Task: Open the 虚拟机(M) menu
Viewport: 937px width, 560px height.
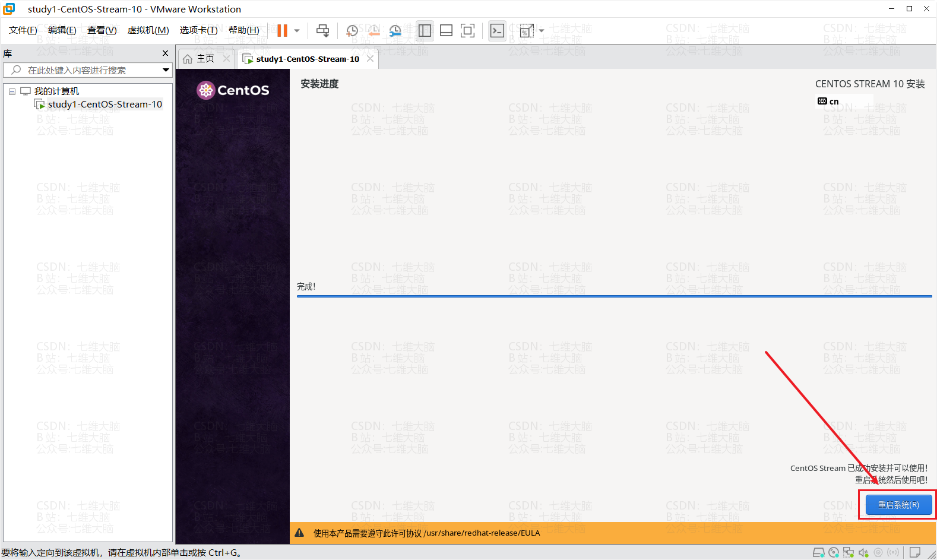Action: click(148, 30)
